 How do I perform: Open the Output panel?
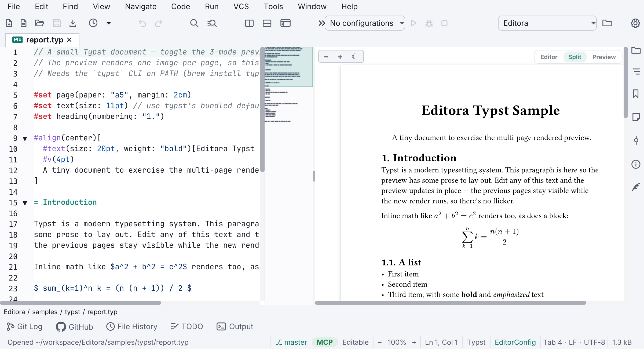click(235, 326)
